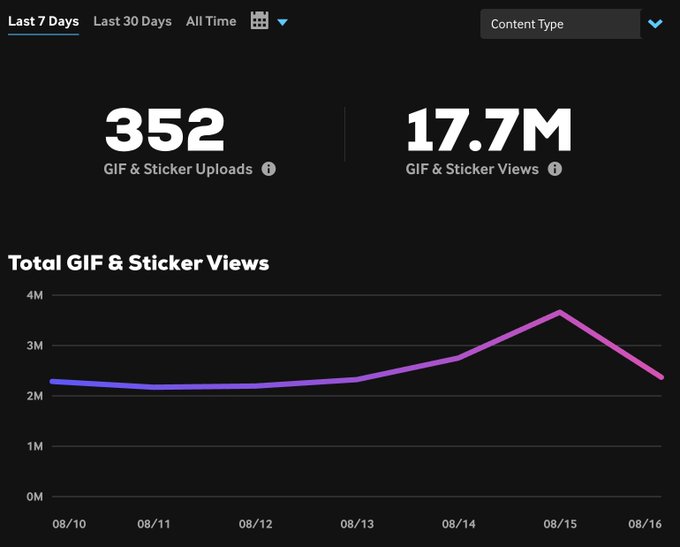Click the blue chevron next to Content Type

pos(655,23)
